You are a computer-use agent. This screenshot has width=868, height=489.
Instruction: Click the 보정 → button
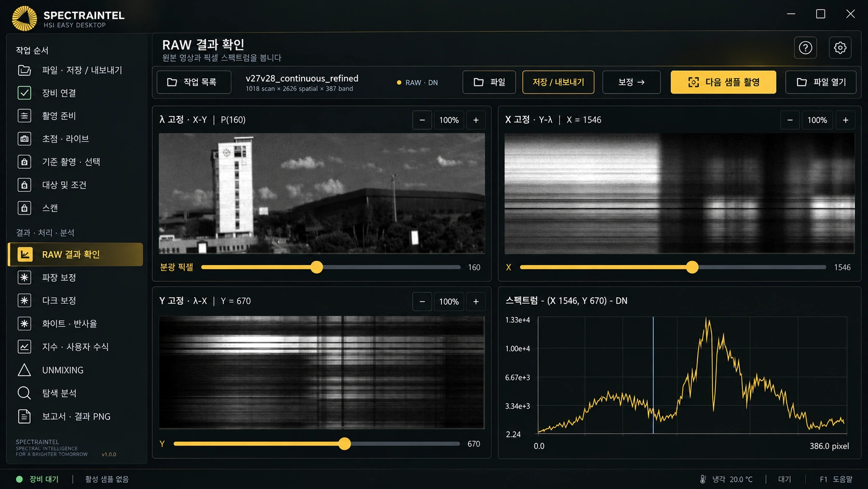[631, 82]
